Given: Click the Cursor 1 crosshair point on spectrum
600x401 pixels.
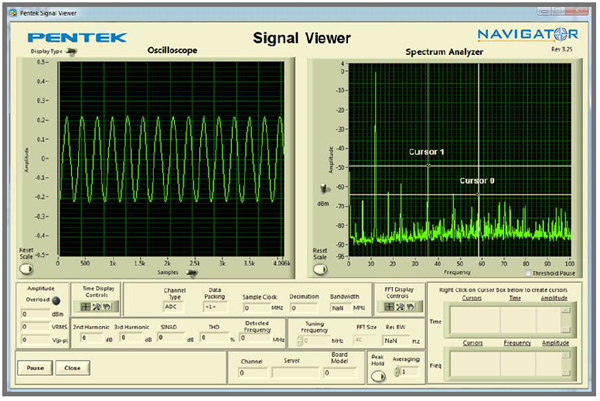Looking at the screenshot, I should click(428, 166).
